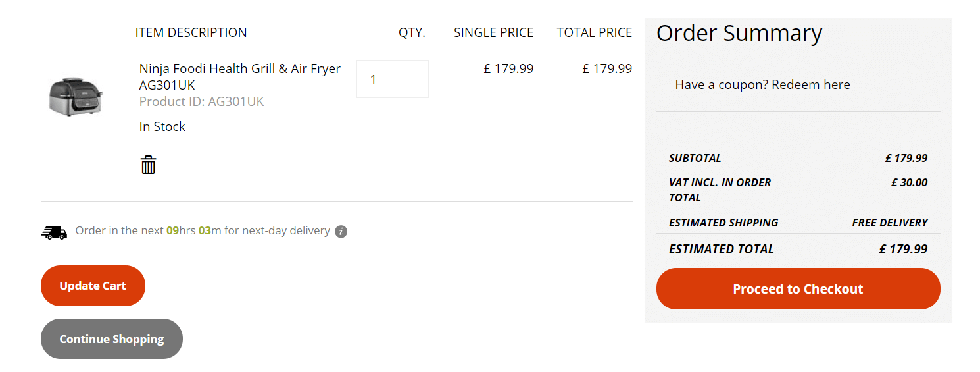Select the SINGLE PRICE column header
Image resolution: width=980 pixels, height=372 pixels.
point(493,32)
